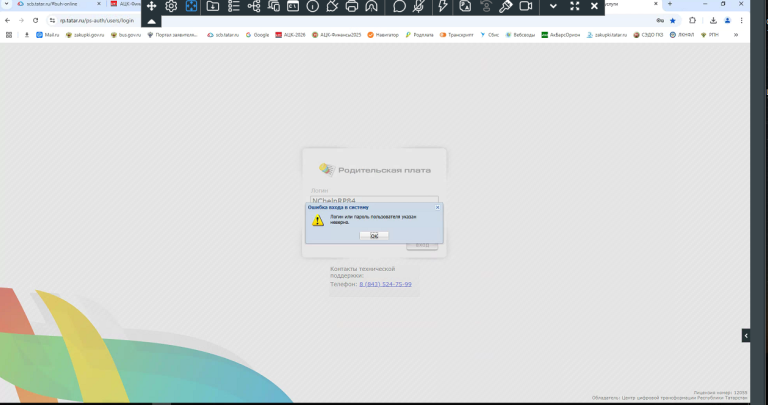Screen dimensions: 768x405
Task: Collapse remote toolbar with the up-arrow tab
Action: [x=151, y=21]
